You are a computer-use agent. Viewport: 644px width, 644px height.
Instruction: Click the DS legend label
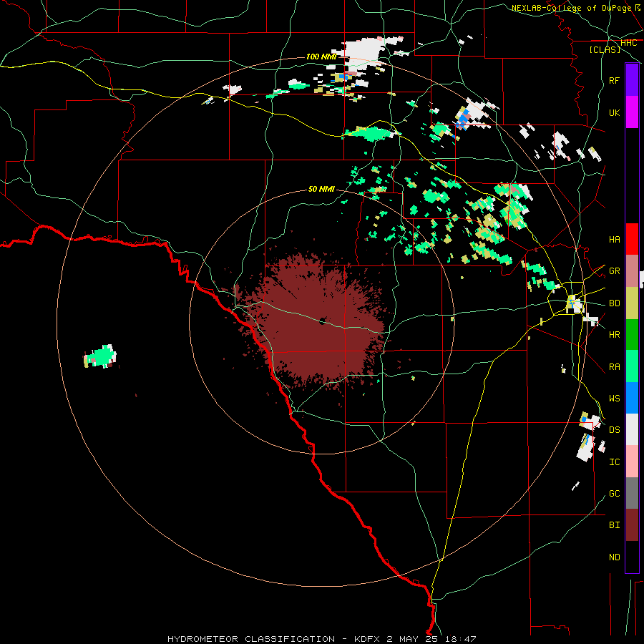click(x=615, y=430)
